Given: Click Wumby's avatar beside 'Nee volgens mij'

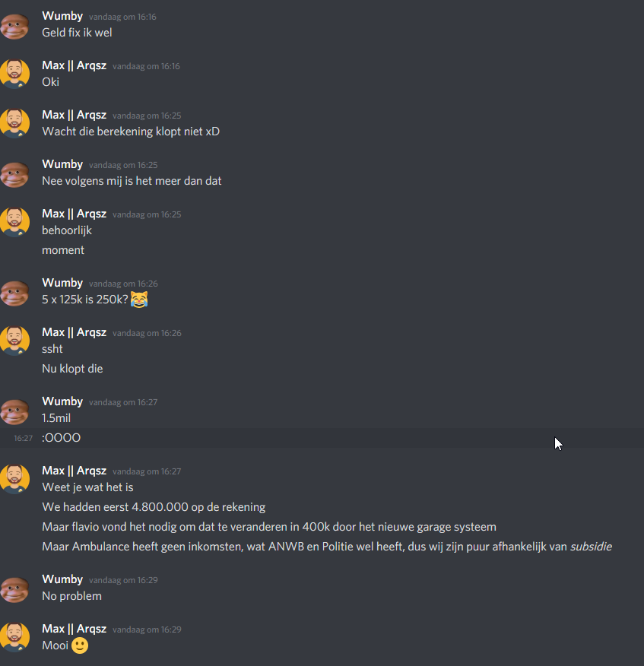Looking at the screenshot, I should point(14,173).
